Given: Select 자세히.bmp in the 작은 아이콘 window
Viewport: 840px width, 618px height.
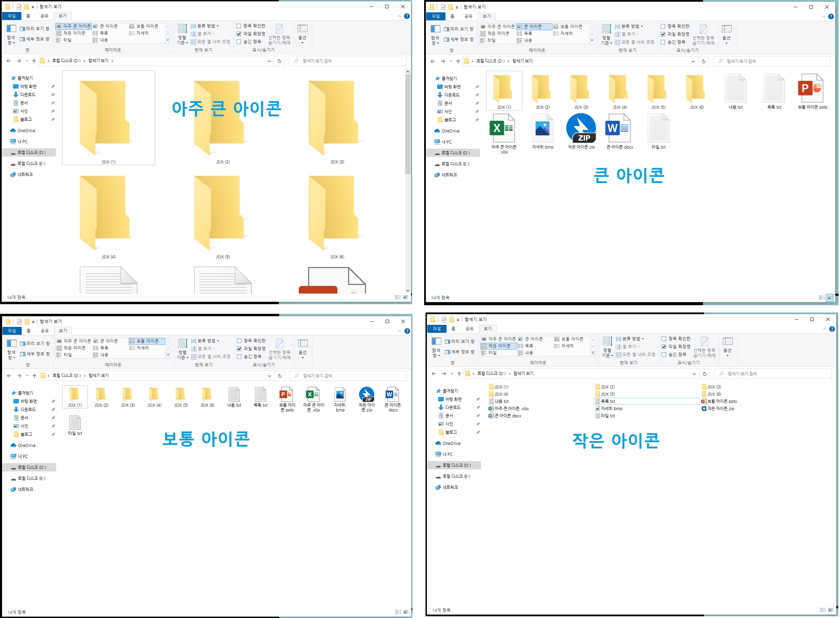Looking at the screenshot, I should point(611,408).
